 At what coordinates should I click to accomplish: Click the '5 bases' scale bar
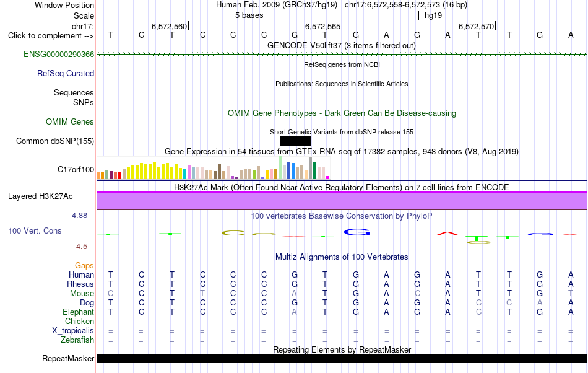click(x=342, y=15)
